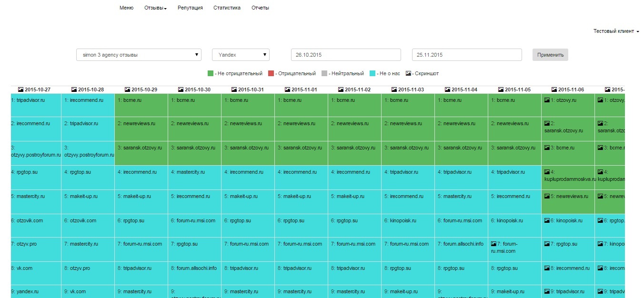Click cell 3: otzyvy.postroyforum.ru on 2015-10-27
This screenshot has height=298, width=644.
(36, 153)
